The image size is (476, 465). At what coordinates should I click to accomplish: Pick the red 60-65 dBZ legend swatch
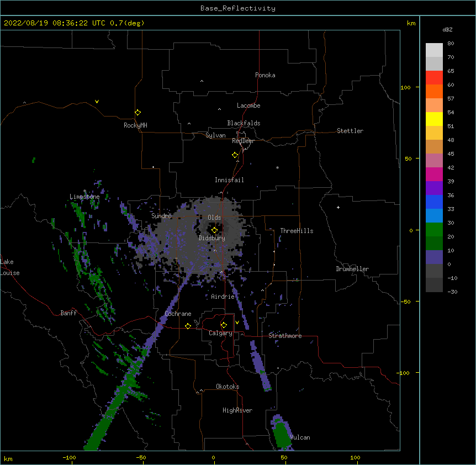coord(434,78)
